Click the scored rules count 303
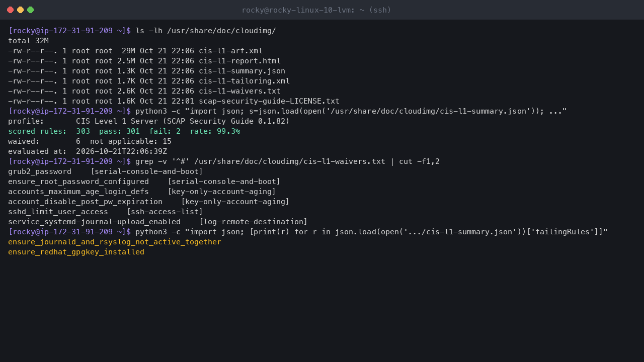 tap(83, 131)
